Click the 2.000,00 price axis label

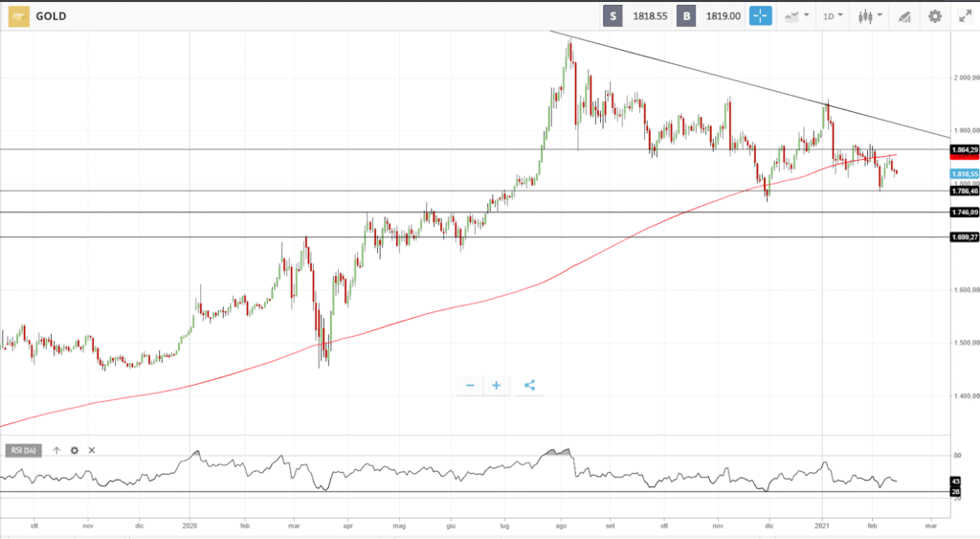[x=967, y=78]
